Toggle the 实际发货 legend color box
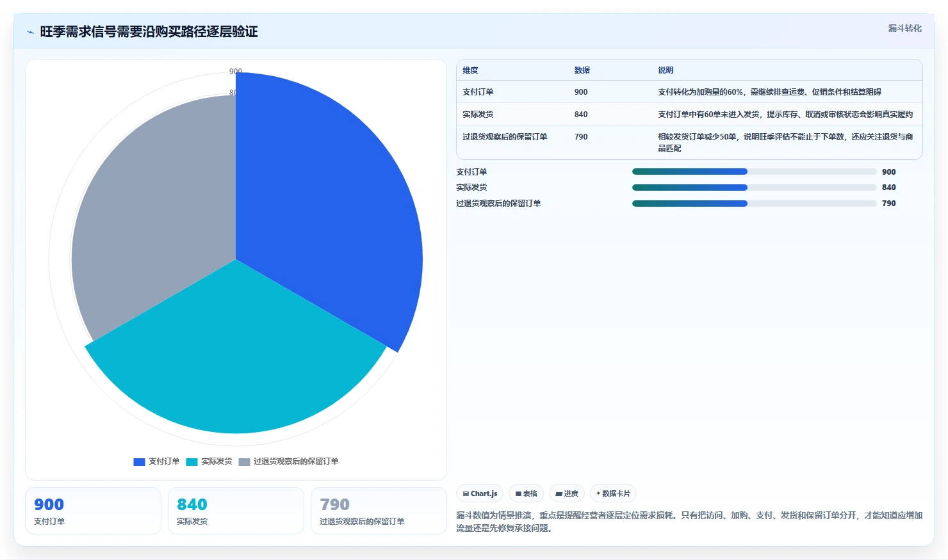The image size is (948, 560). tap(192, 461)
